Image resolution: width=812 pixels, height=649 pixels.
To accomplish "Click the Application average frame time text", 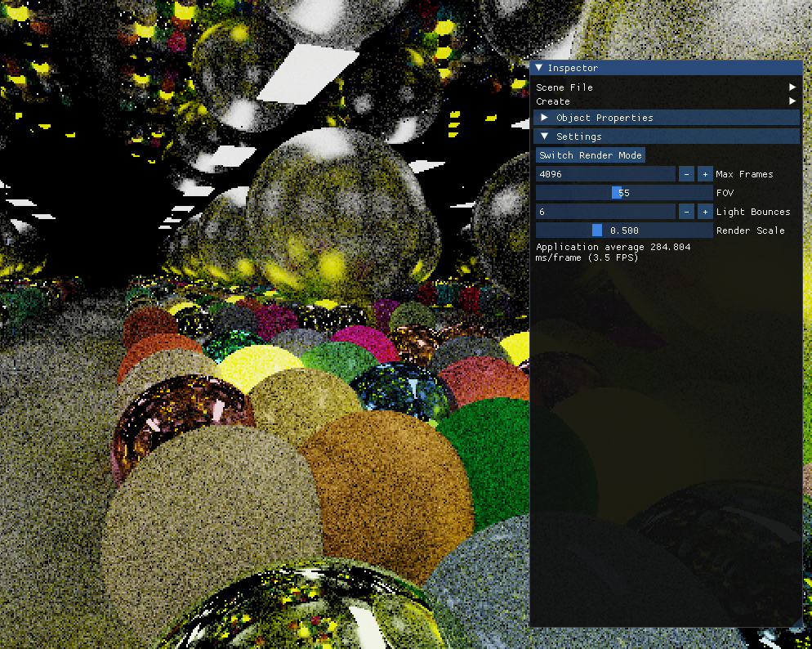I will (613, 253).
